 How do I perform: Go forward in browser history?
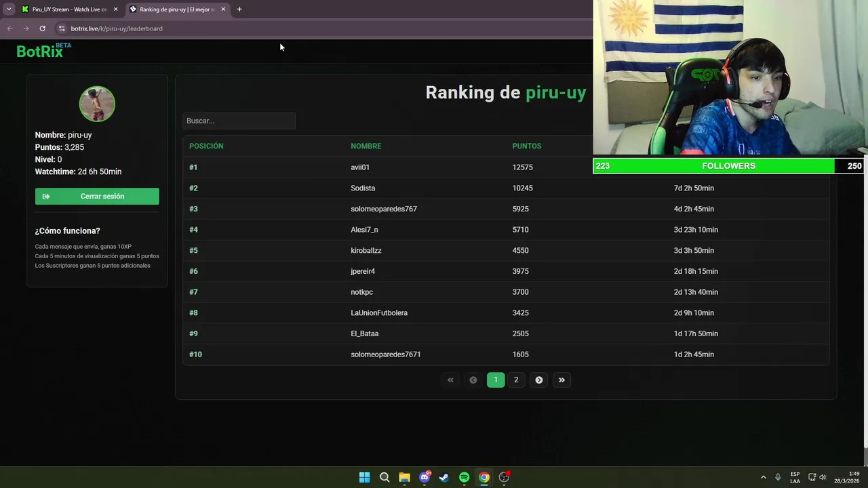26,28
